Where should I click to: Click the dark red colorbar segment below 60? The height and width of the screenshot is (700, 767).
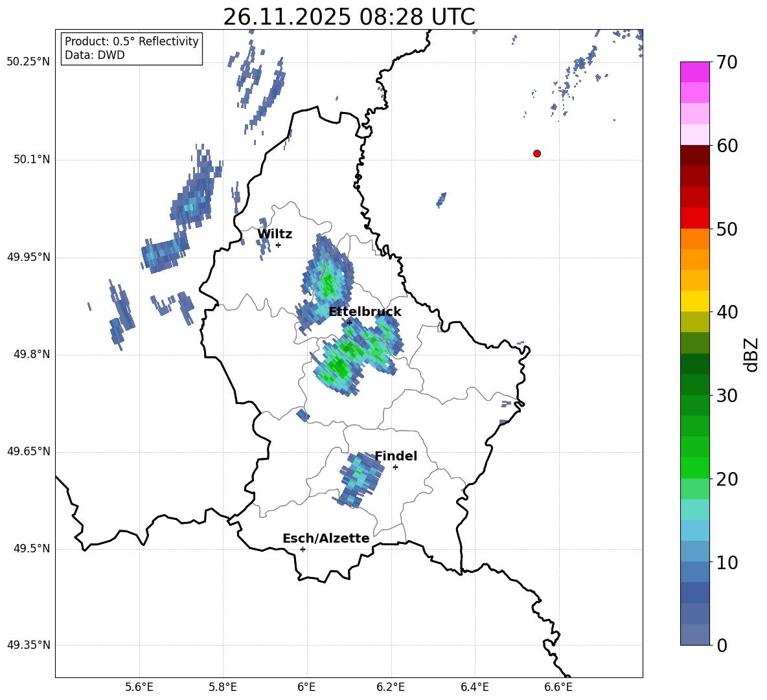[695, 155]
